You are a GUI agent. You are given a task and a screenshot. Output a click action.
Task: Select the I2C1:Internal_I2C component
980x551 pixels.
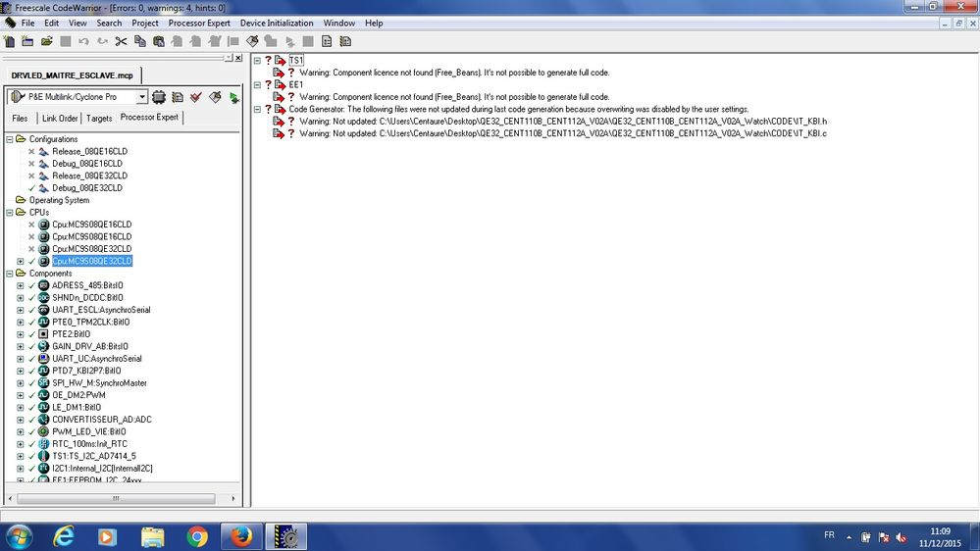click(102, 469)
